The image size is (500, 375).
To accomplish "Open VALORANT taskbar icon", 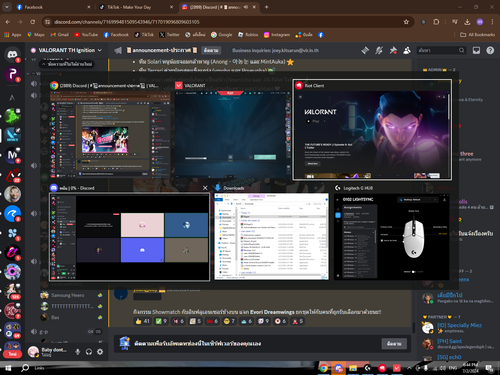I will click(397, 368).
